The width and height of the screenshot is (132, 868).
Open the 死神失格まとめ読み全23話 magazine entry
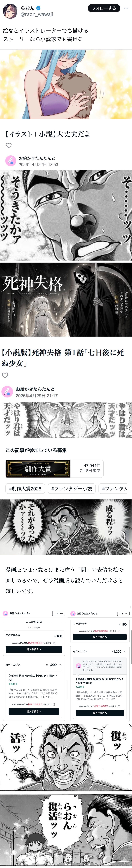click(34, 677)
